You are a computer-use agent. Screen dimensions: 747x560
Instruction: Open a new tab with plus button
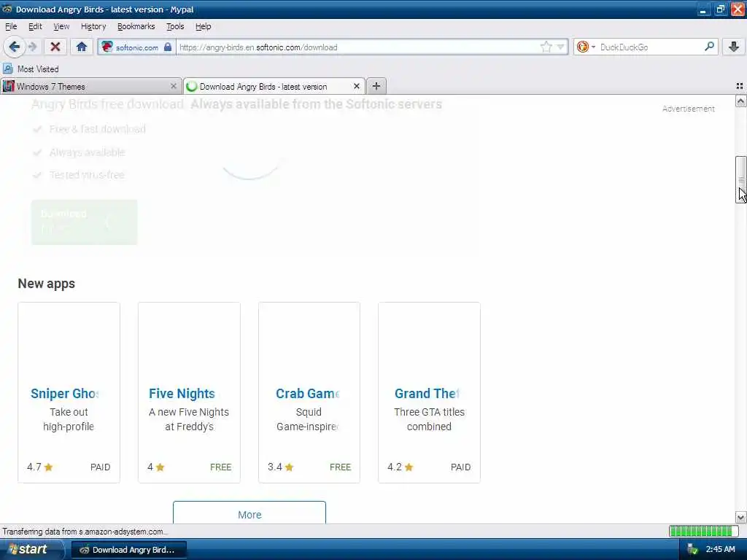point(376,86)
